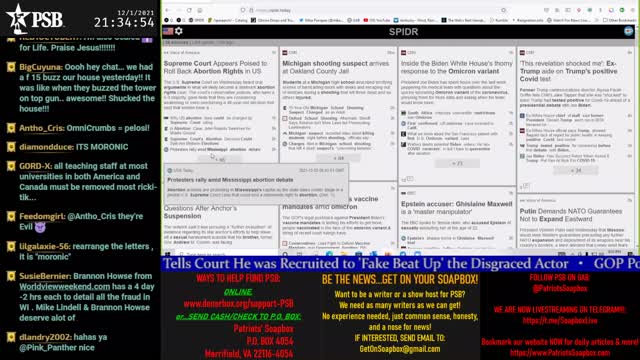
Task: Expand the +73 sources under Omicron story
Action: pyautogui.click(x=457, y=163)
